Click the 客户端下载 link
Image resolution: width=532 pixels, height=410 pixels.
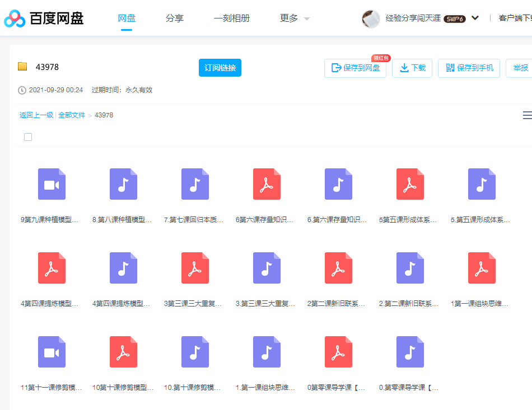pos(515,18)
